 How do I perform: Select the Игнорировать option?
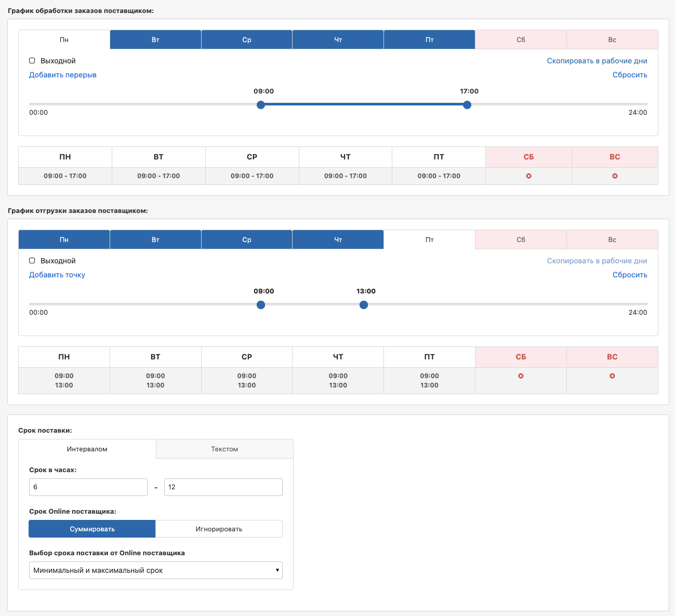[x=219, y=529]
